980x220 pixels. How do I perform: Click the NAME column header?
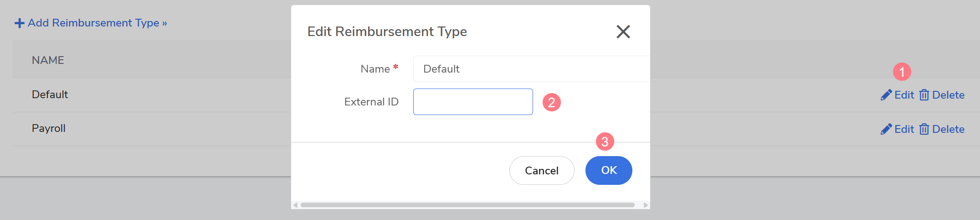click(48, 60)
